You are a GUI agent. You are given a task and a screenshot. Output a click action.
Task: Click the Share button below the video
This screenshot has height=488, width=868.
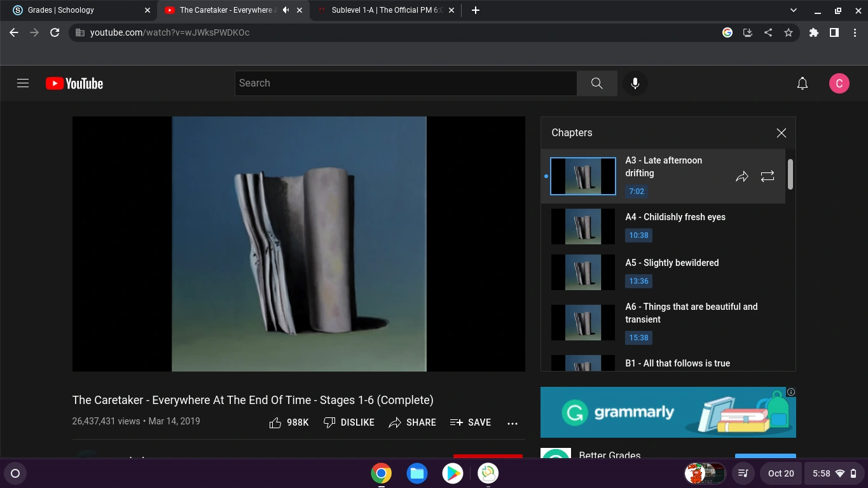[x=412, y=422]
